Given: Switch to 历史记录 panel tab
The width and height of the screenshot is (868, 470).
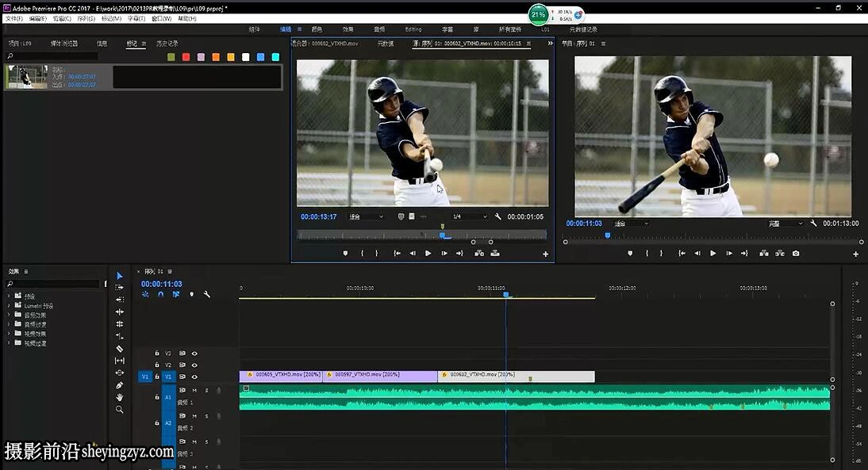Looking at the screenshot, I should [167, 43].
